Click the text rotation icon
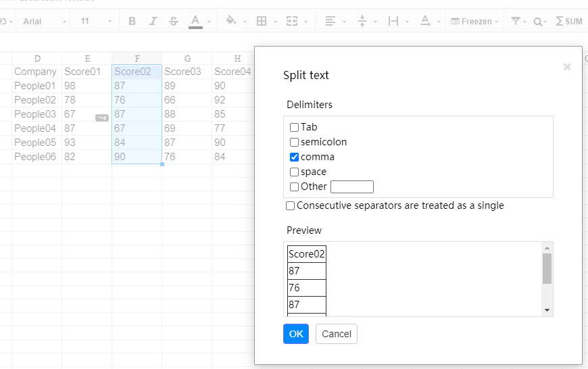The height and width of the screenshot is (369, 588). point(425,21)
